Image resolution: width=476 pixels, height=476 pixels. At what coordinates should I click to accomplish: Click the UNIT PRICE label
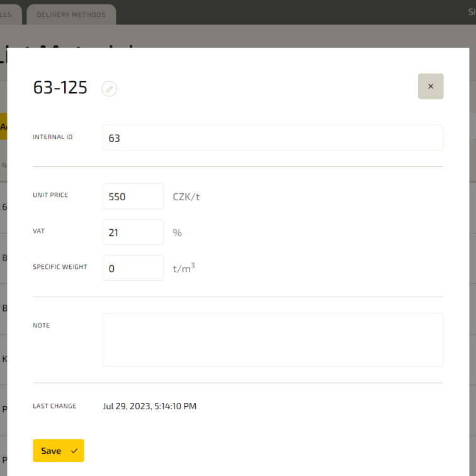coord(50,195)
